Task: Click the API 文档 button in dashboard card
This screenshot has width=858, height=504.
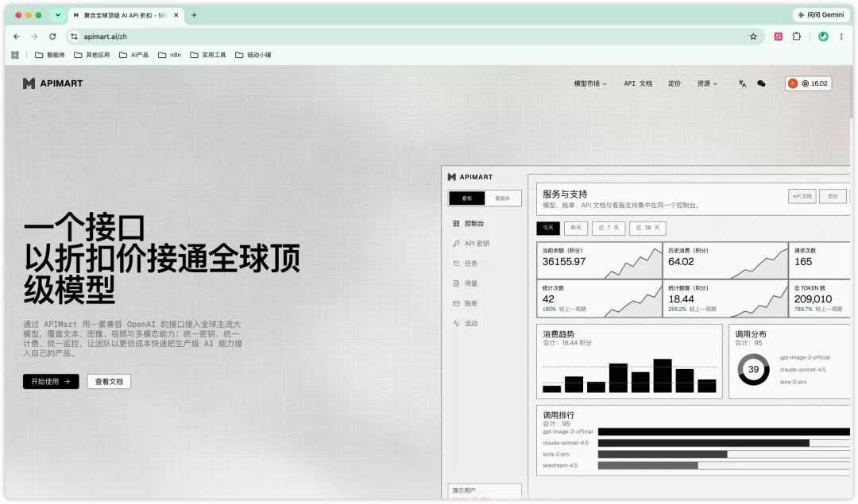Action: click(802, 196)
